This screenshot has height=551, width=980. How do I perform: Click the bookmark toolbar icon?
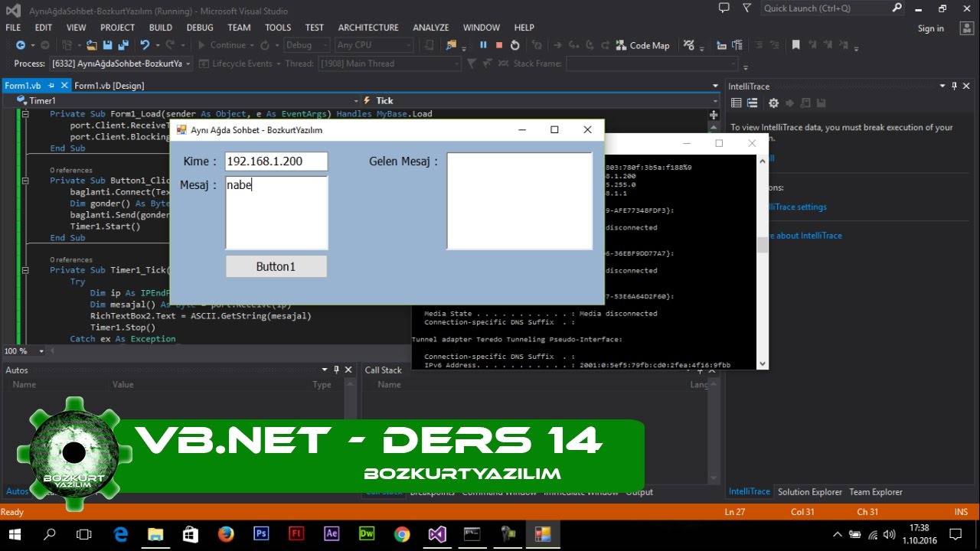point(795,45)
